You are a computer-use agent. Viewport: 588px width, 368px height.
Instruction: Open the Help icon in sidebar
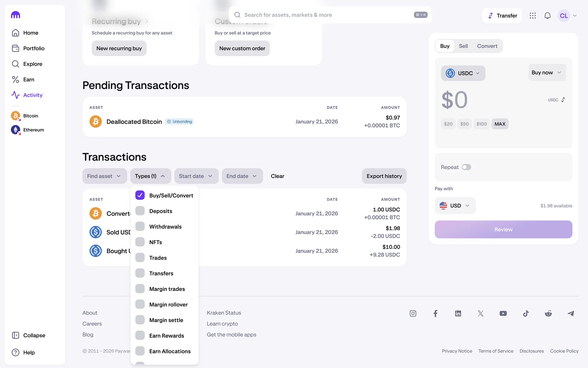click(16, 352)
